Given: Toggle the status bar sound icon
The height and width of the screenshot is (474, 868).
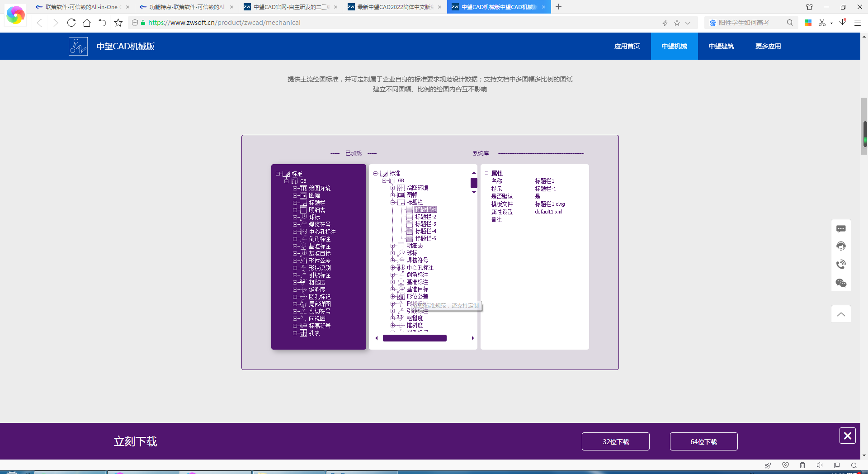Looking at the screenshot, I should pos(820,465).
